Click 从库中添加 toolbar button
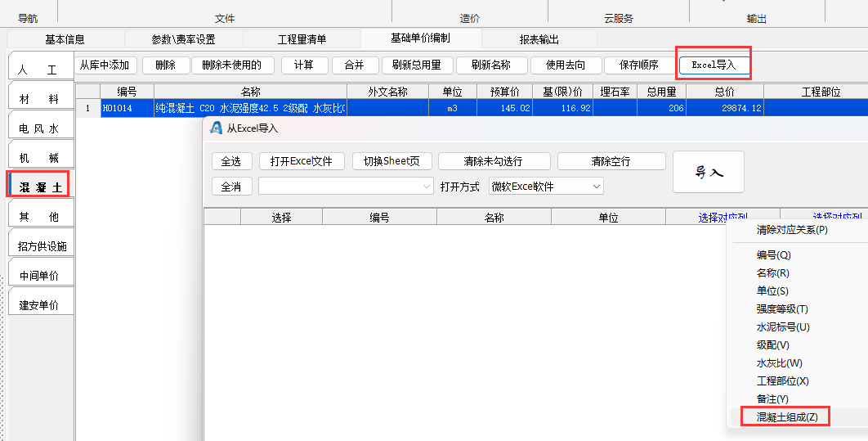 pyautogui.click(x=105, y=65)
